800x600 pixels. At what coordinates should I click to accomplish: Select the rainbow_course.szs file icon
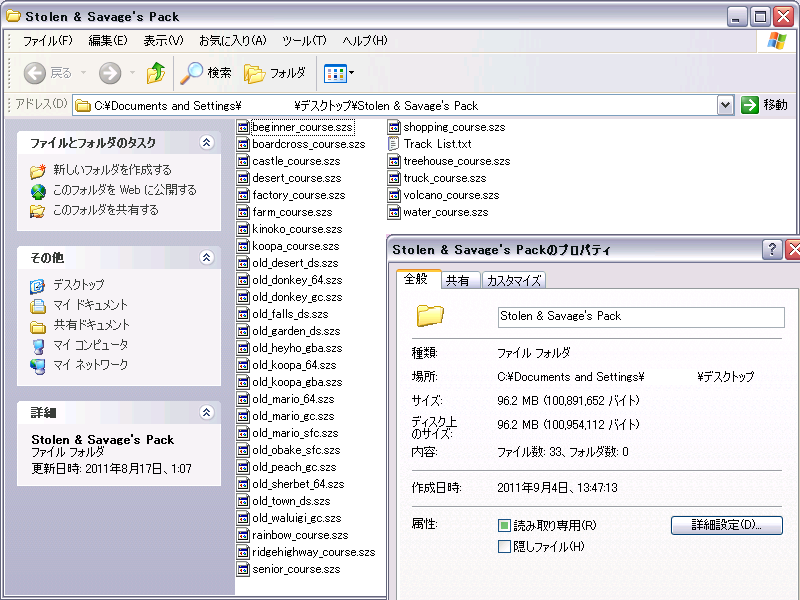point(243,535)
